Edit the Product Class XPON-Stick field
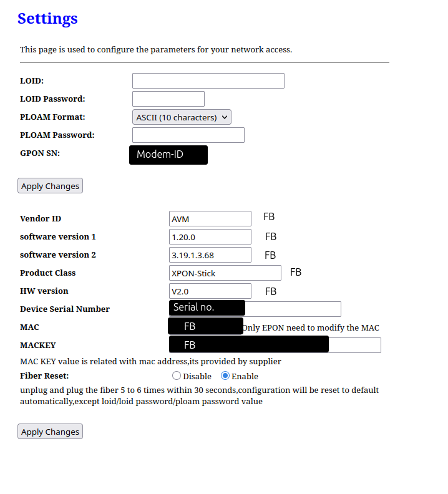Screen dimensions: 448x494 225,273
